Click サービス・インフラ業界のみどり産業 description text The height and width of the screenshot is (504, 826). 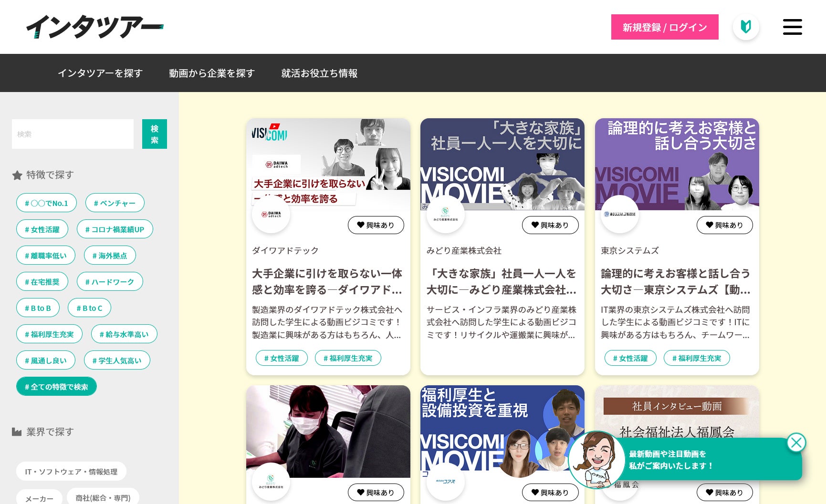[502, 322]
